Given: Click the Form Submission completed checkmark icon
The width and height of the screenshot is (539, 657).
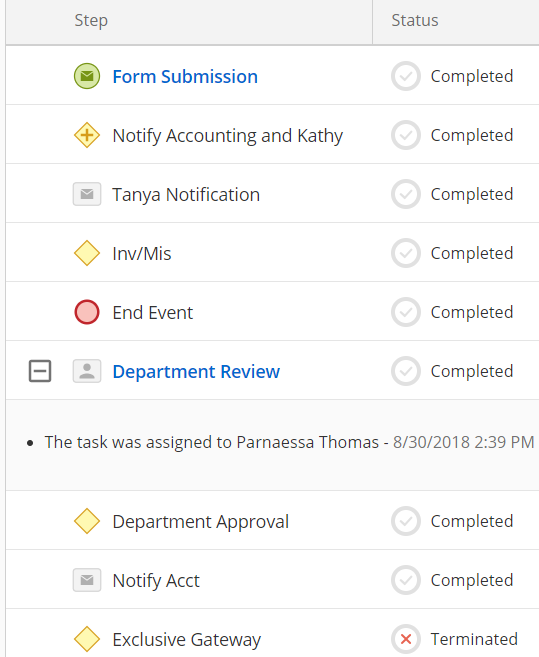Looking at the screenshot, I should (406, 76).
